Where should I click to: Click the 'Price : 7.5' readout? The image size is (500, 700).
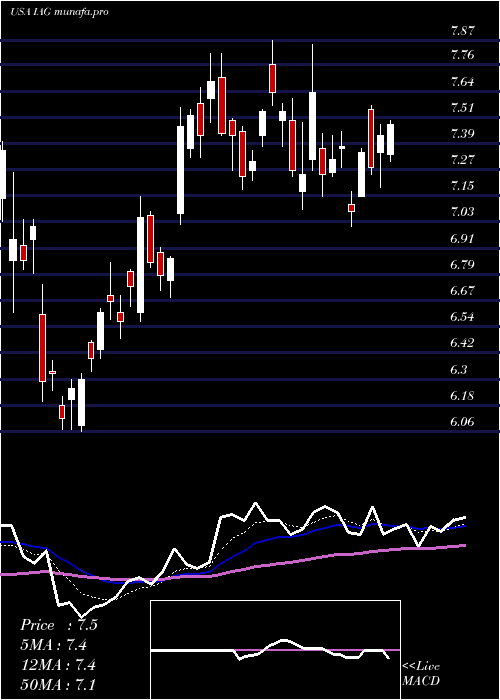click(x=58, y=625)
